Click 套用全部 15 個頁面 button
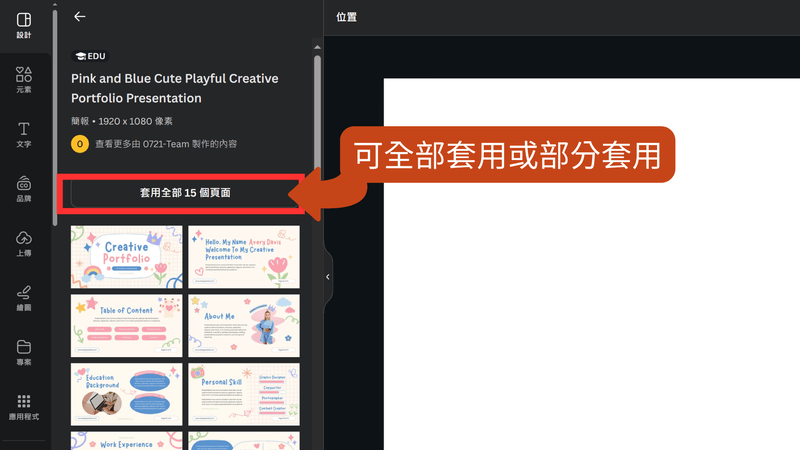Viewport: 800px width, 450px height. (184, 192)
